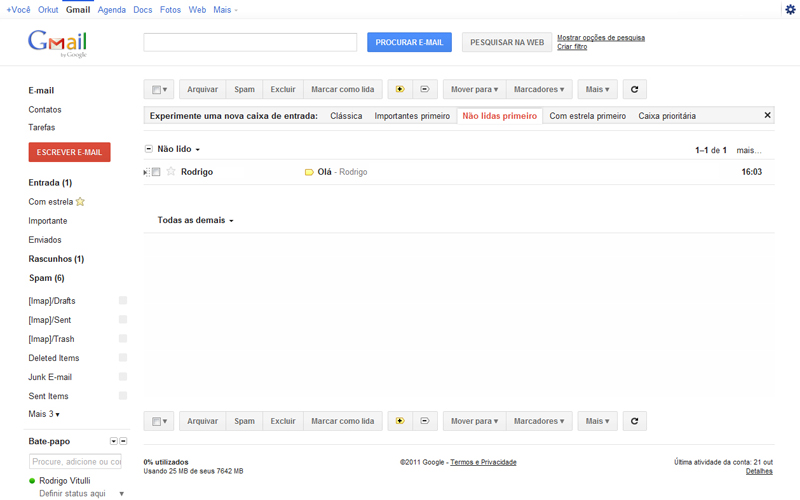
Task: Toggle the top select-all checkbox
Action: coord(156,90)
